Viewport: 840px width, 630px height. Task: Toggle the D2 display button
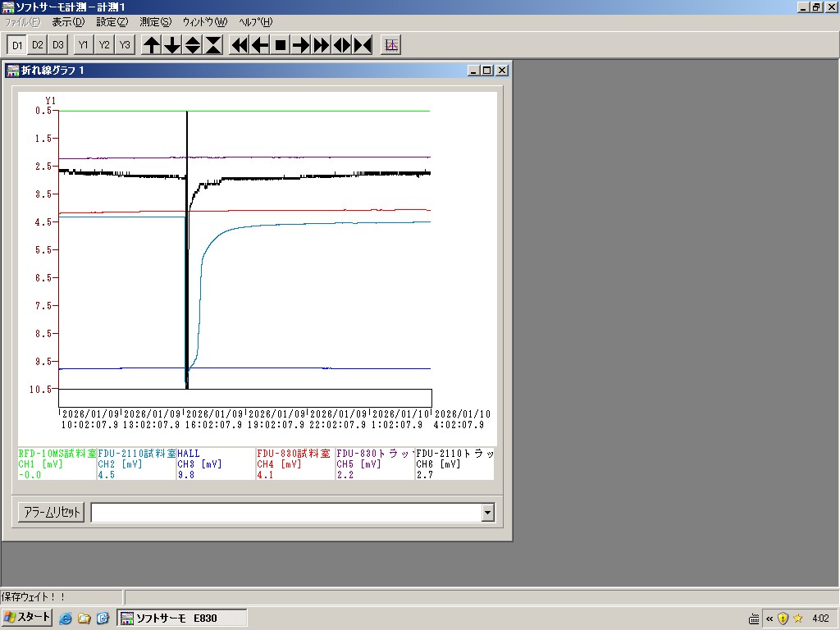pos(38,45)
